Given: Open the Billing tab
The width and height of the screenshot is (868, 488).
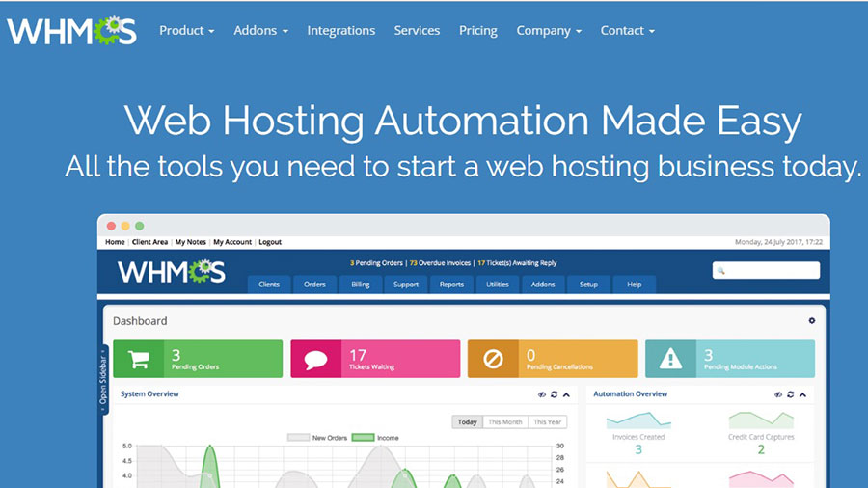Looking at the screenshot, I should point(361,285).
